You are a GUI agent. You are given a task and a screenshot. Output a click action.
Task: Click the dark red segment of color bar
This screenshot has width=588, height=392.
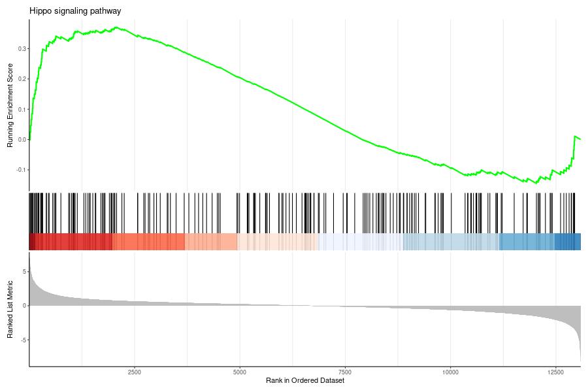32,242
